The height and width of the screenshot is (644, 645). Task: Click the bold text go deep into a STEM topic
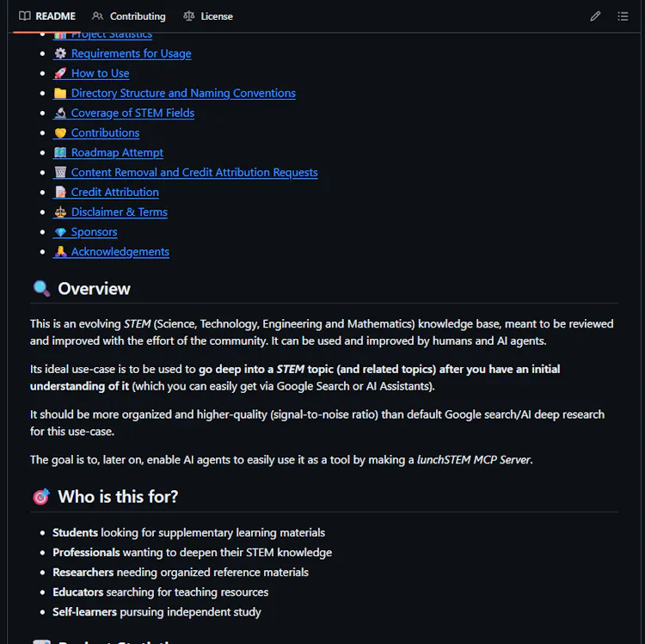[266, 370]
